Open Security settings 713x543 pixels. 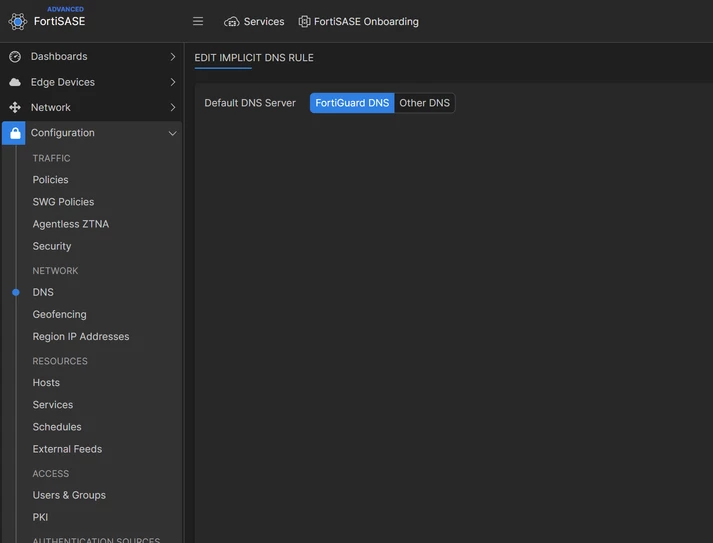52,246
